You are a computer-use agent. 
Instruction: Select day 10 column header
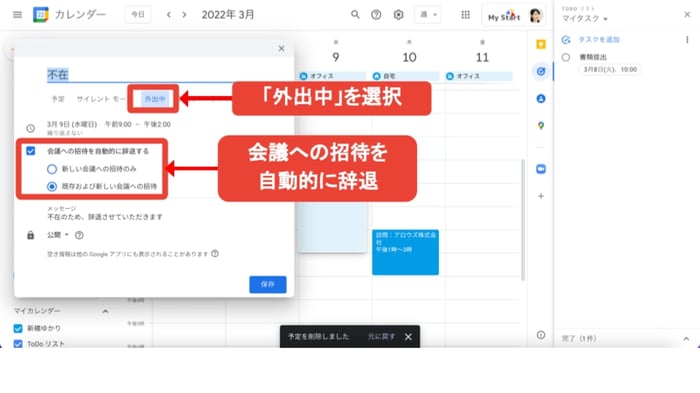click(409, 57)
